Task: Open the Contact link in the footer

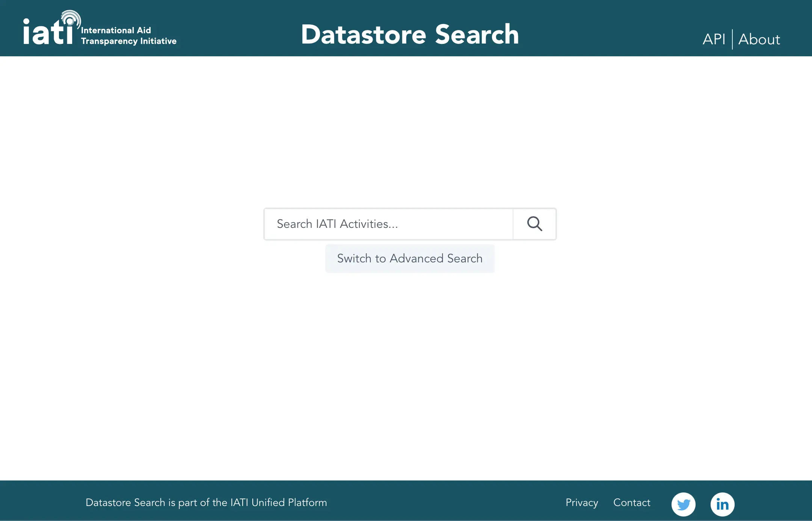Action: (632, 503)
